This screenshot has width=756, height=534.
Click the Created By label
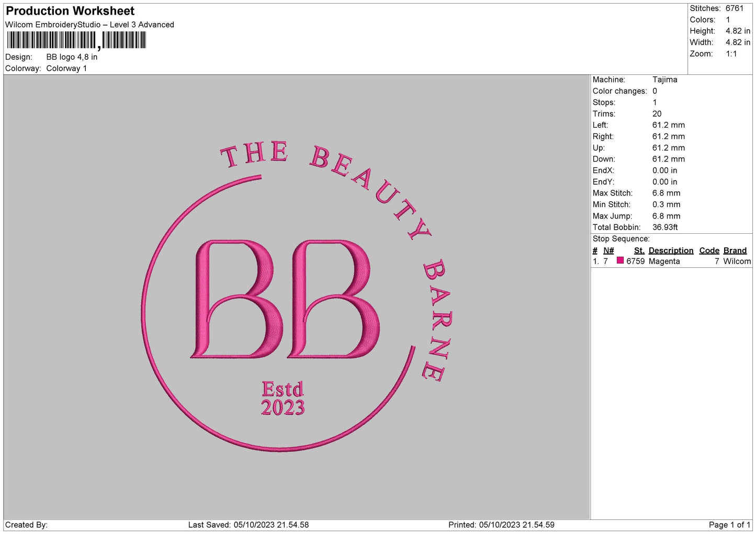pyautogui.click(x=26, y=525)
